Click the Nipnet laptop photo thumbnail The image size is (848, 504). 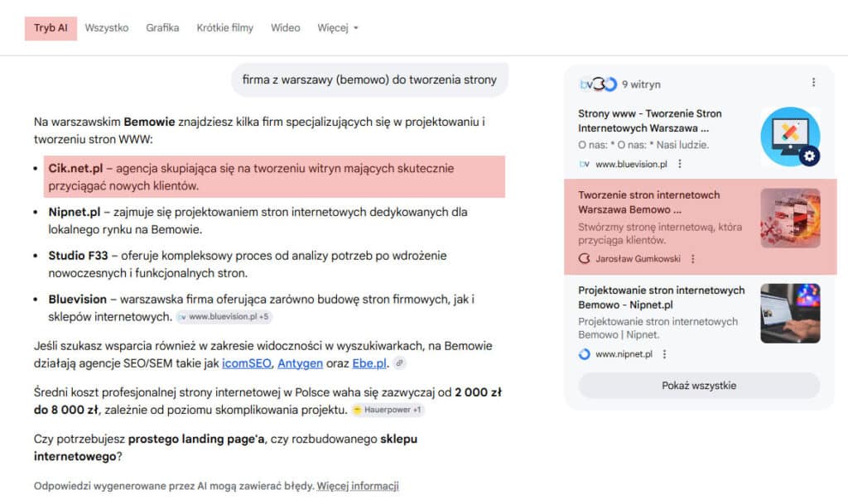click(x=788, y=313)
